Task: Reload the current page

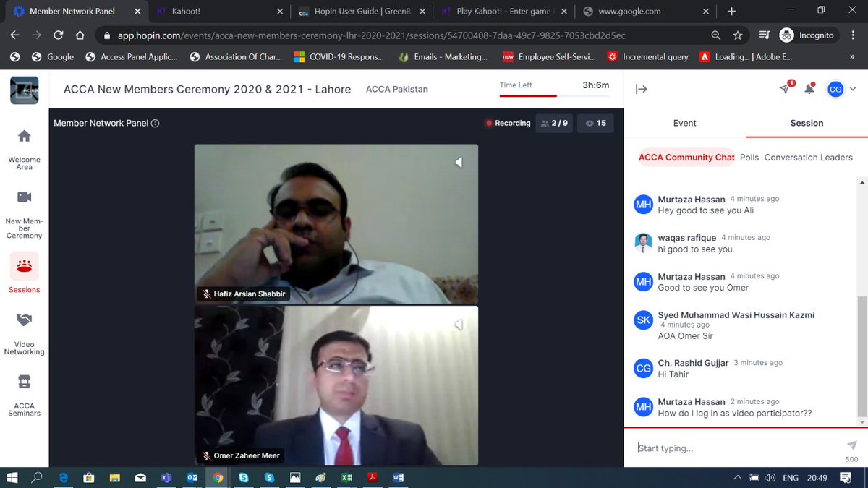Action: pyautogui.click(x=58, y=35)
